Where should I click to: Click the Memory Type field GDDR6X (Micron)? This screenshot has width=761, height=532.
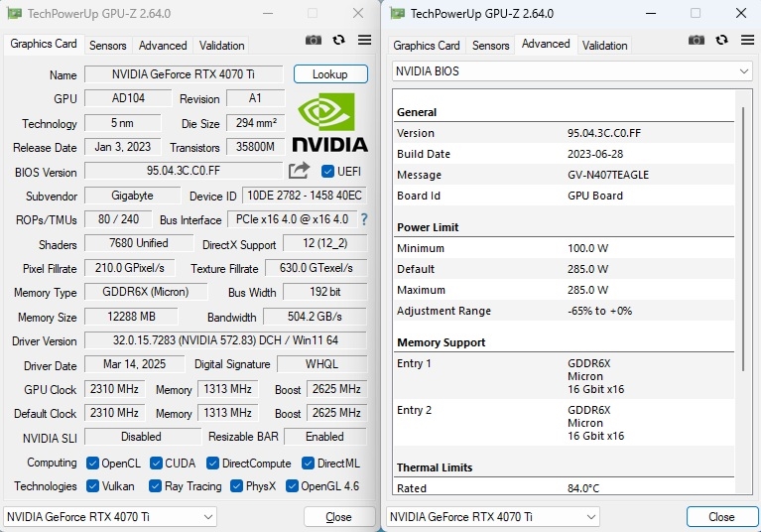point(146,292)
